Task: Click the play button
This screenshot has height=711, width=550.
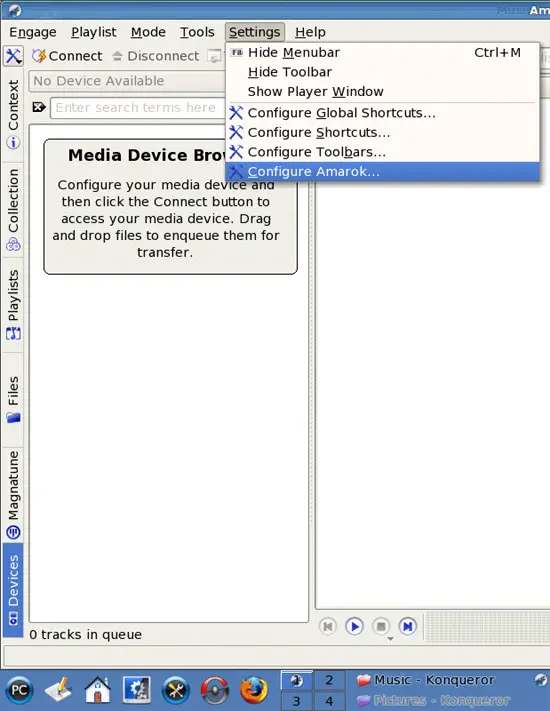Action: point(354,627)
